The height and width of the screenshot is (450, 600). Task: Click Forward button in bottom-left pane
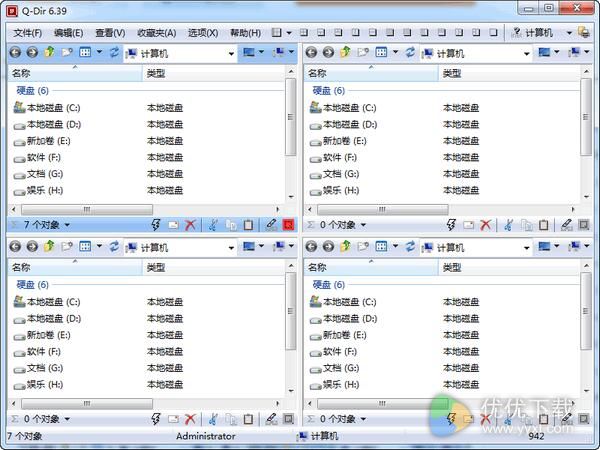[32, 246]
